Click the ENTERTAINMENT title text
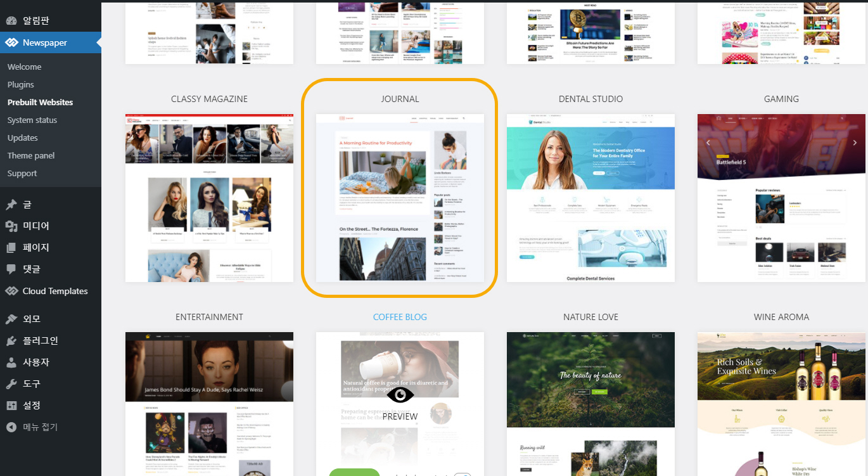Screen dimensions: 868x476 point(209,317)
